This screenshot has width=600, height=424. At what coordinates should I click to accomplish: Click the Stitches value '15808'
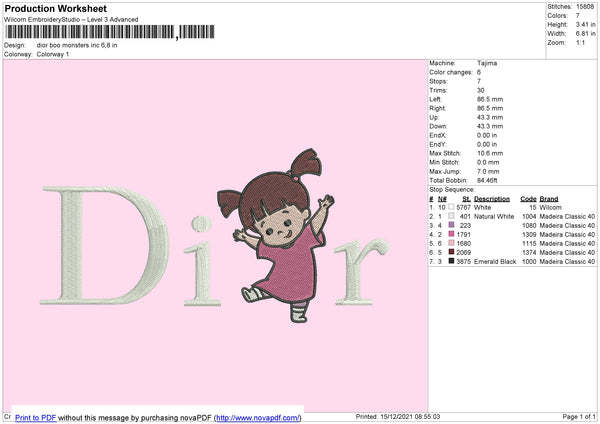point(585,7)
